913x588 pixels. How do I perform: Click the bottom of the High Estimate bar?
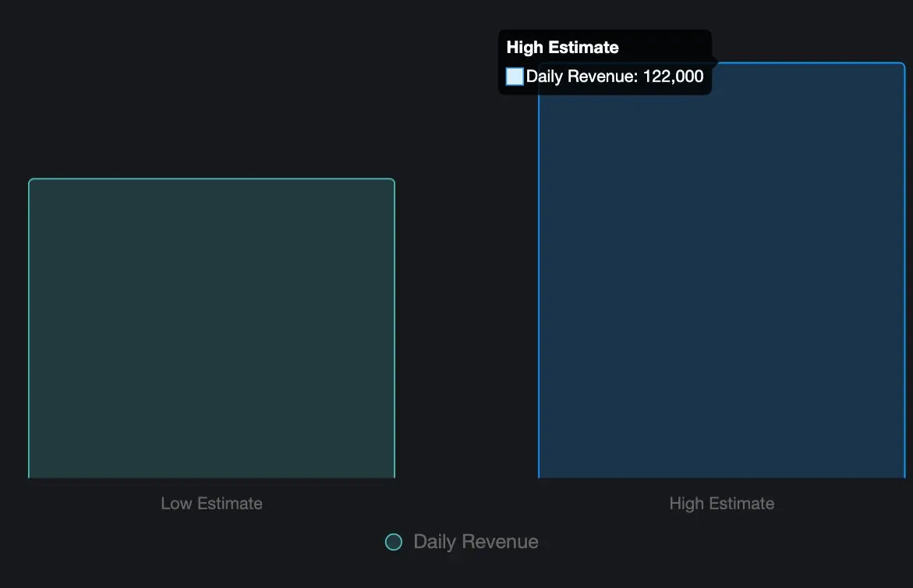[721, 474]
